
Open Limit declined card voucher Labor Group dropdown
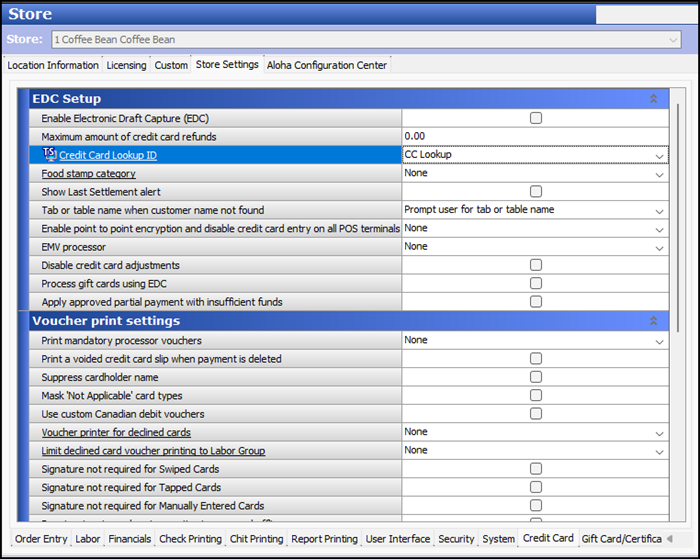[659, 451]
